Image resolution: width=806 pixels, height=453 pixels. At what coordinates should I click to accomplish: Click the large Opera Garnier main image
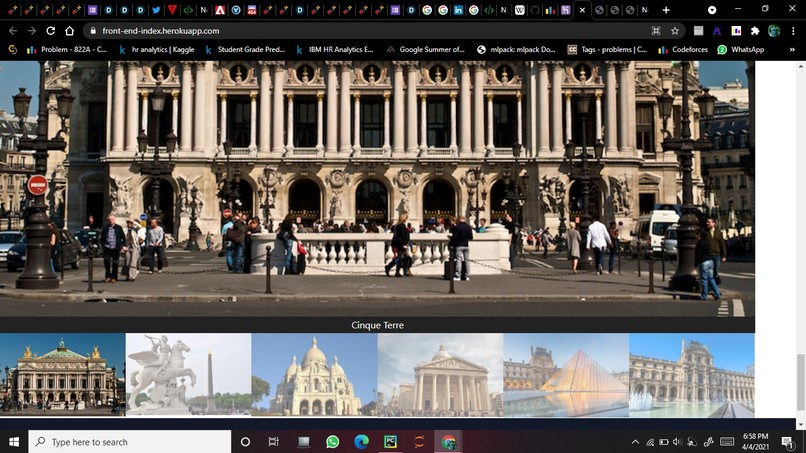click(377, 189)
